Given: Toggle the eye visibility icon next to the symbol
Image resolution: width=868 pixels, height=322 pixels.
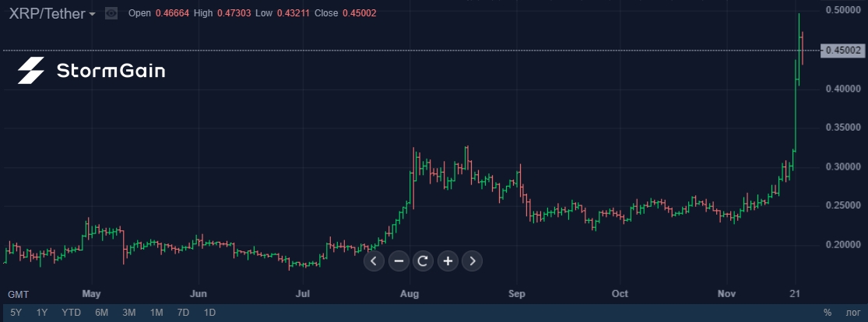Looking at the screenshot, I should pos(111,13).
